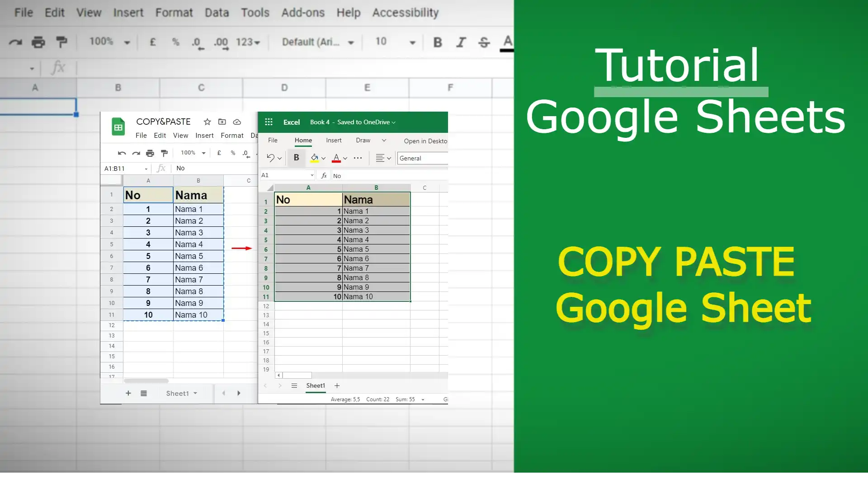
Task: Click the Print icon in COPY&PASTE window
Action: point(150,153)
